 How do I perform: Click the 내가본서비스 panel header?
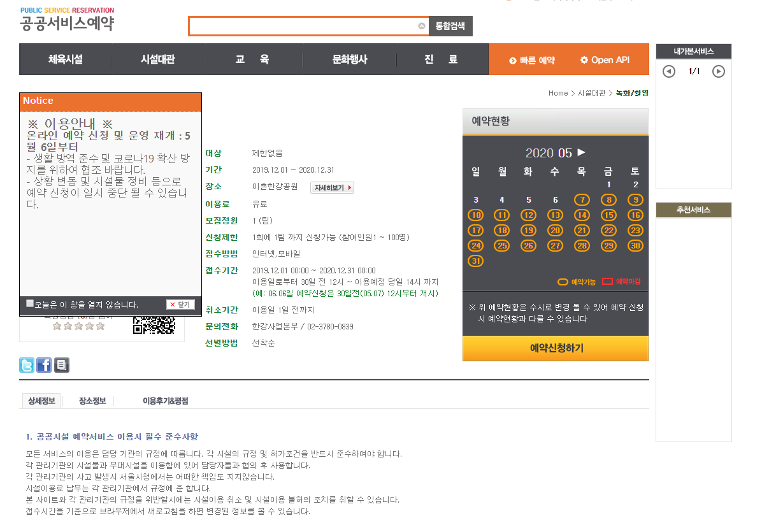click(693, 52)
